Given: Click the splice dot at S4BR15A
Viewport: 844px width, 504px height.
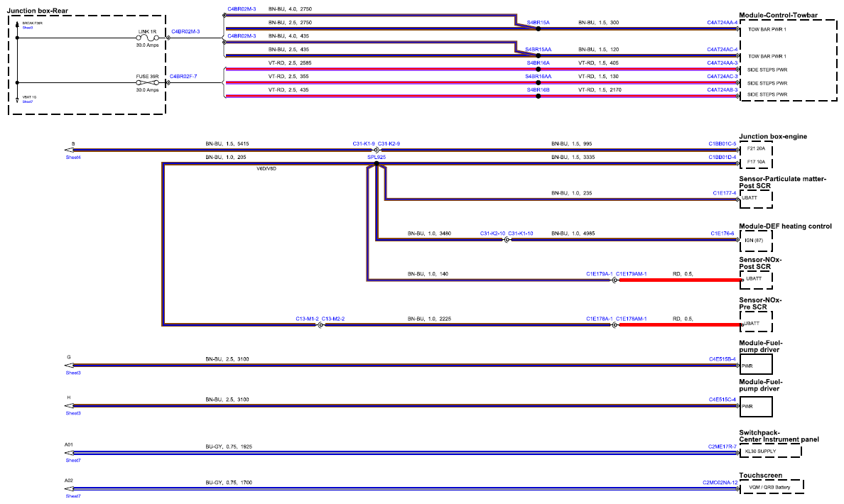Looking at the screenshot, I should coord(539,29).
